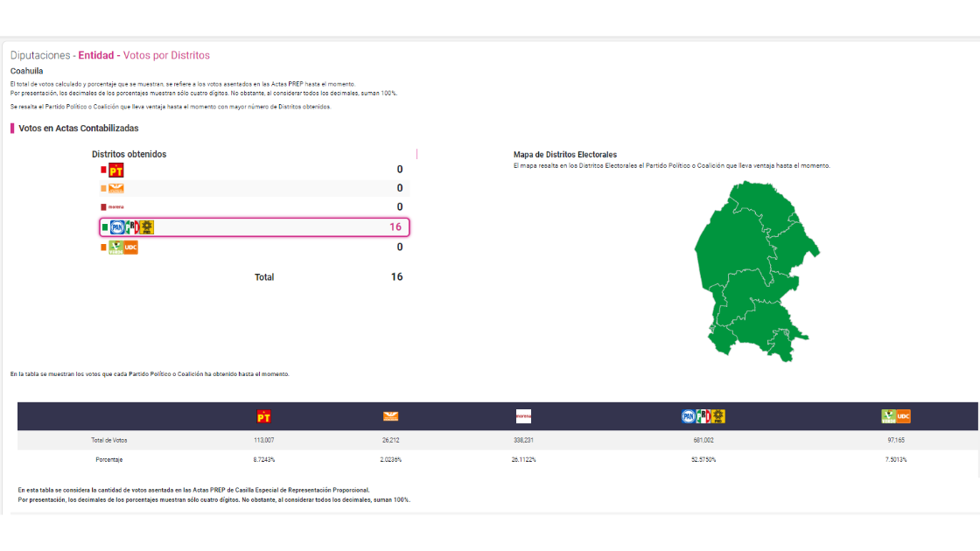This screenshot has width=980, height=551.
Task: Click the Movimiento Ciudadano logo in table header
Action: 390,416
